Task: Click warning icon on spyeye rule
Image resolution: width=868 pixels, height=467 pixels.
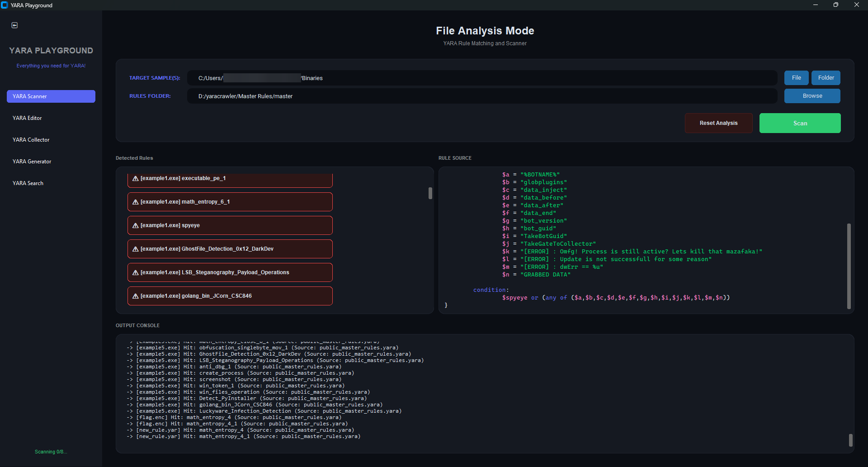Action: pos(135,225)
